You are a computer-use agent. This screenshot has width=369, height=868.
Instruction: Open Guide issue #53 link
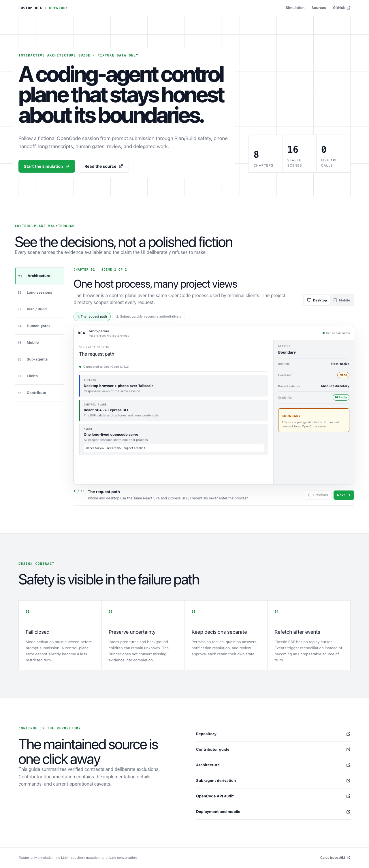(x=335, y=858)
